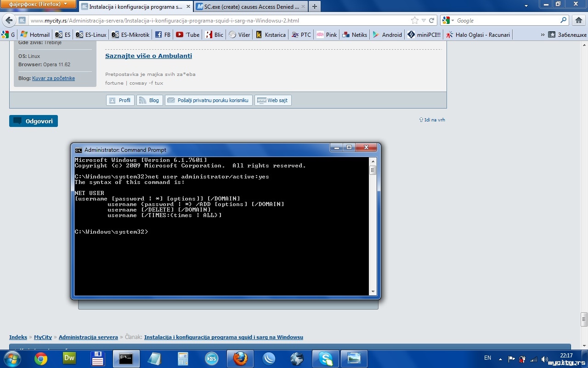Open the miniPCI!!! bookmark

(424, 34)
